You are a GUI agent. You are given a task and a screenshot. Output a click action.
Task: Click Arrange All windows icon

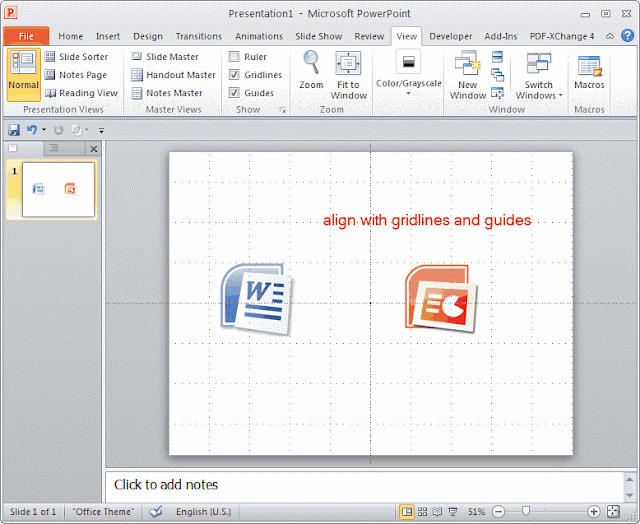pyautogui.click(x=497, y=57)
